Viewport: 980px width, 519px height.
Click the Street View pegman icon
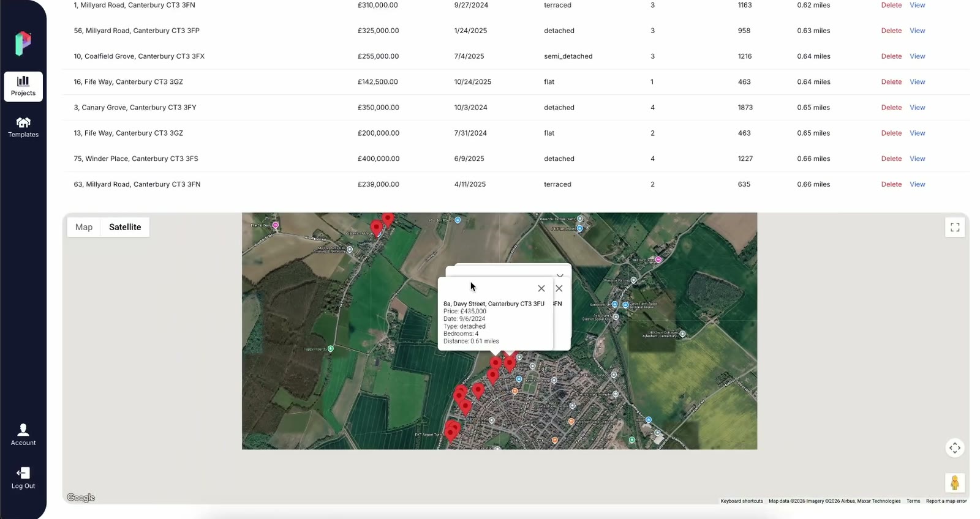pos(955,483)
